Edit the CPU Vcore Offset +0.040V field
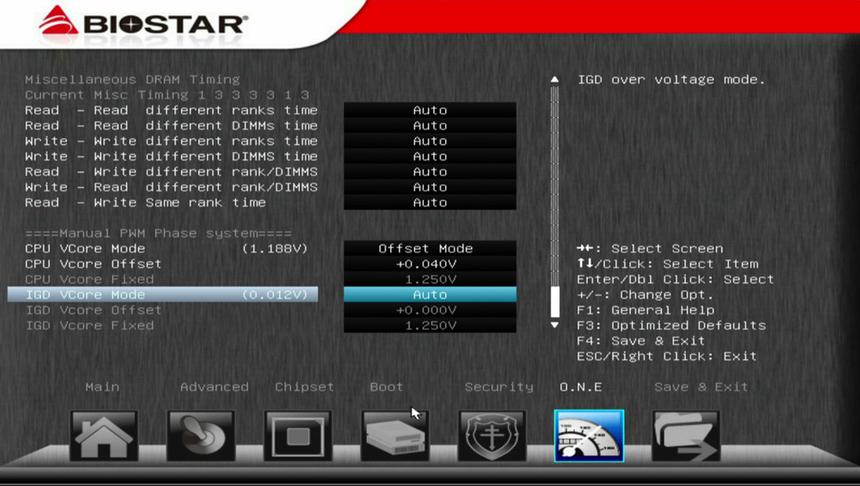Viewport: 860px width, 486px height. tap(430, 264)
